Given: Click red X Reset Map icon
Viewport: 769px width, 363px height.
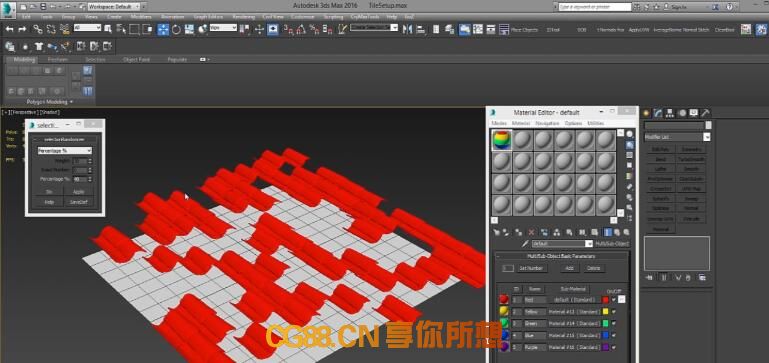Looking at the screenshot, I should tap(532, 233).
